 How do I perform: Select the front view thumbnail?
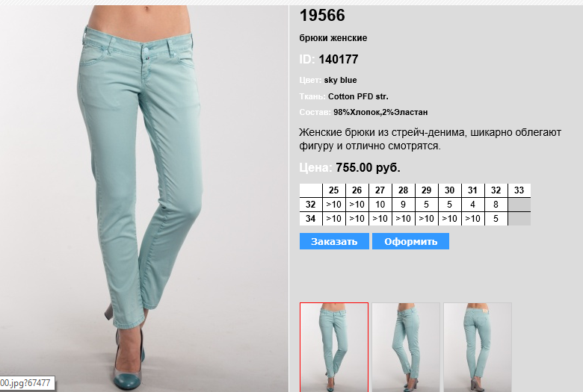(x=334, y=347)
